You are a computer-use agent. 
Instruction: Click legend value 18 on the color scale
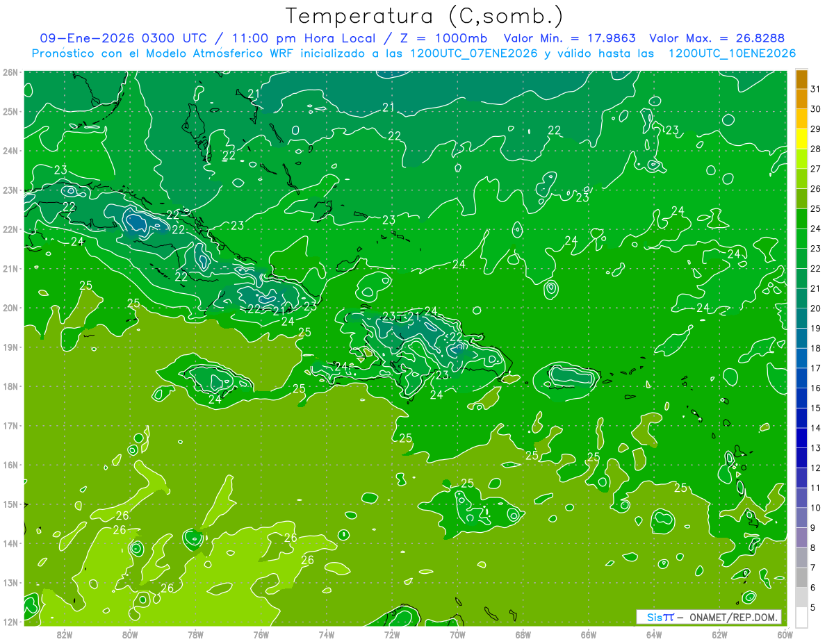[816, 348]
